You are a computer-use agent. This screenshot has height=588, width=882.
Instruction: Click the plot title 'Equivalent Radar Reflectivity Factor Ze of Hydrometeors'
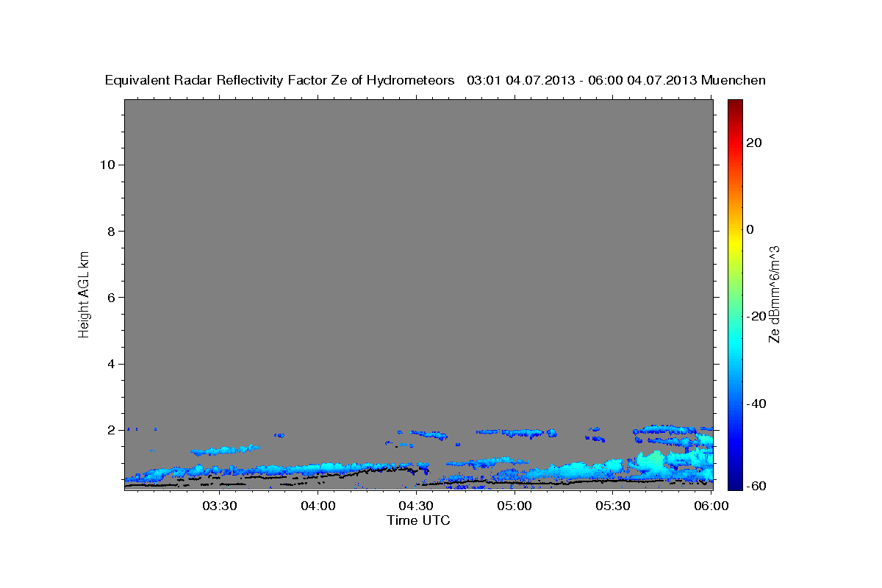[x=280, y=80]
